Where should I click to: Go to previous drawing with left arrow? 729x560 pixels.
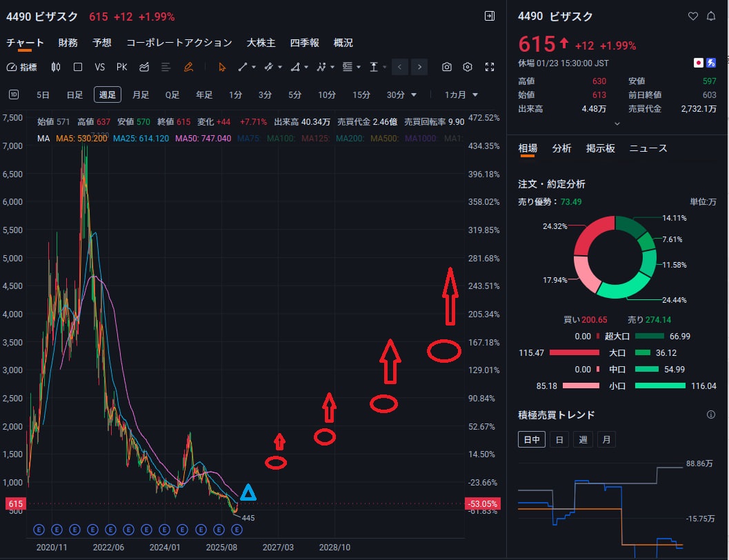tap(400, 67)
